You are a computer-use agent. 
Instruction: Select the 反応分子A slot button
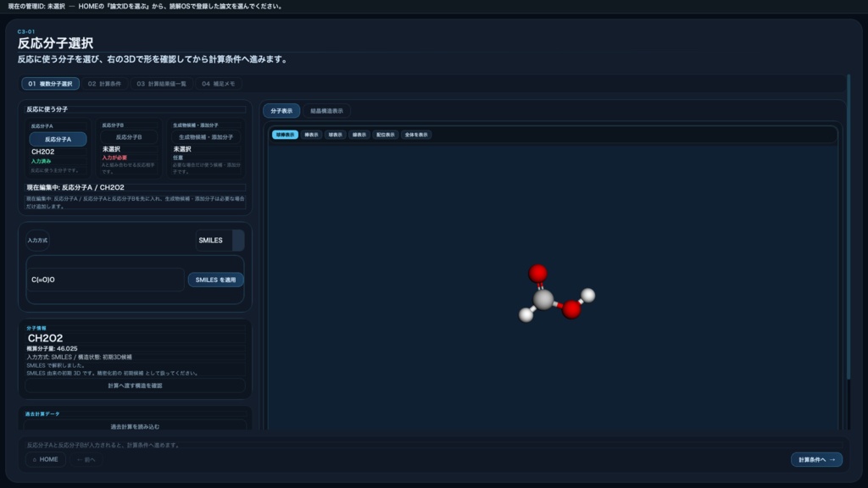click(x=58, y=140)
